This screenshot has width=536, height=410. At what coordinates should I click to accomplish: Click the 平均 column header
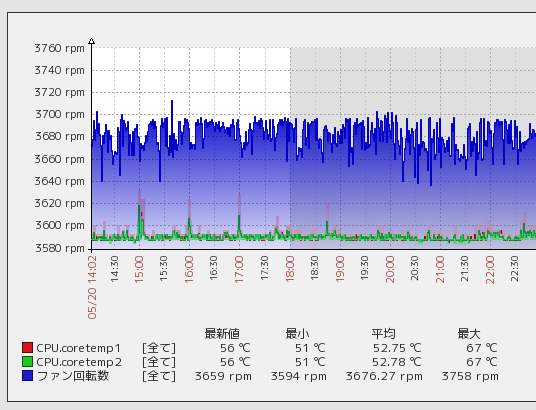point(384,333)
